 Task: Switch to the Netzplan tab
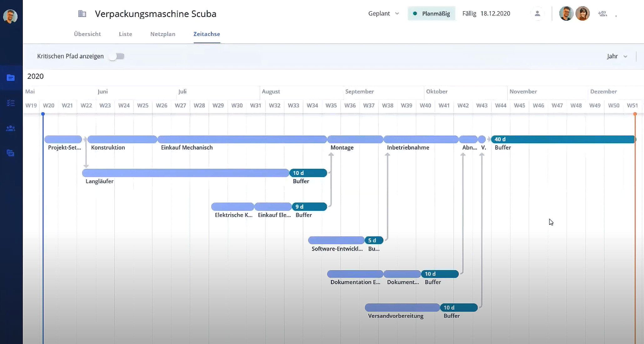point(163,34)
